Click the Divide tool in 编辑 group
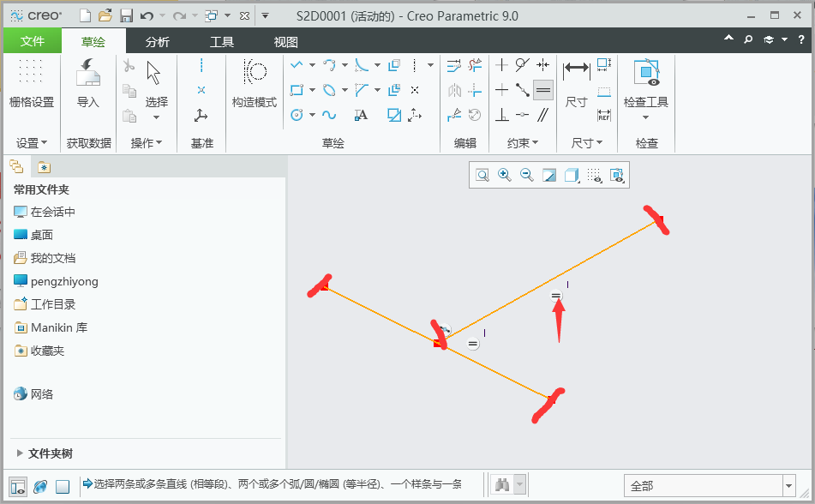Viewport: 815px width, 504px height. coord(453,115)
